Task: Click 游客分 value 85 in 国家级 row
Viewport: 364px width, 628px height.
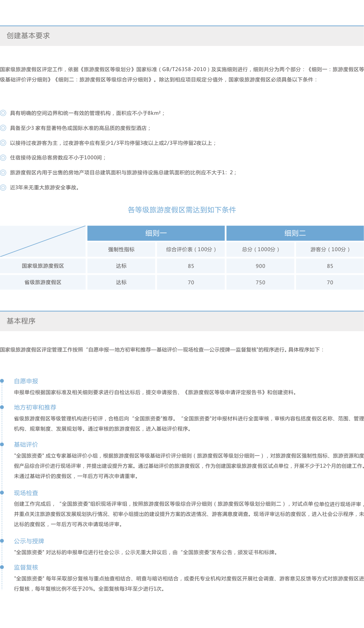Action: click(330, 266)
